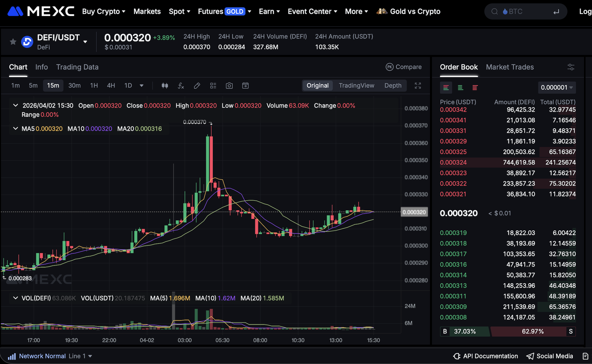The image size is (592, 364).
Task: Switch to the Order Book tab
Action: (459, 67)
